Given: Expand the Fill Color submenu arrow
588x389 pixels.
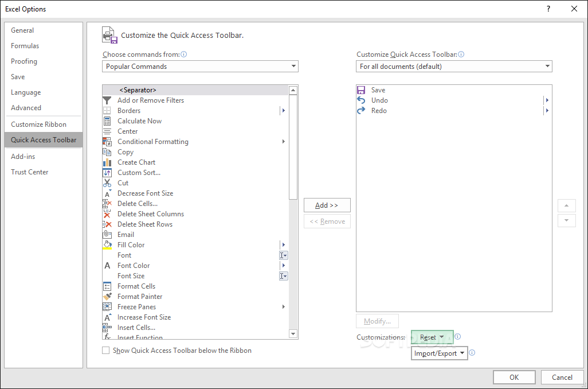Looking at the screenshot, I should pos(284,245).
